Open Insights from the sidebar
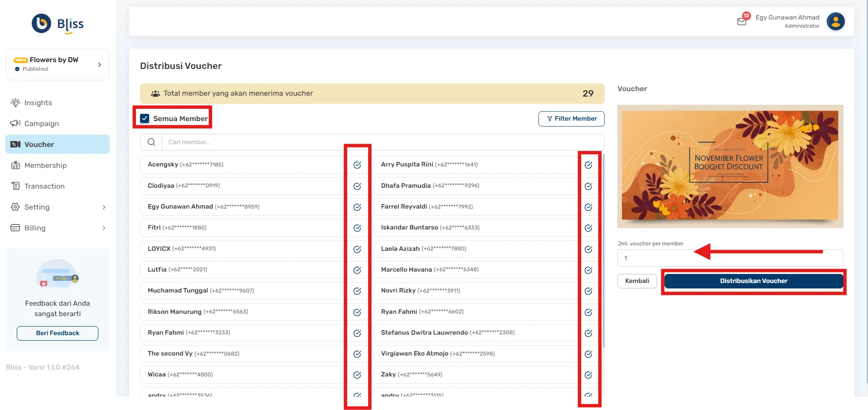Image resolution: width=868 pixels, height=410 pixels. (38, 103)
